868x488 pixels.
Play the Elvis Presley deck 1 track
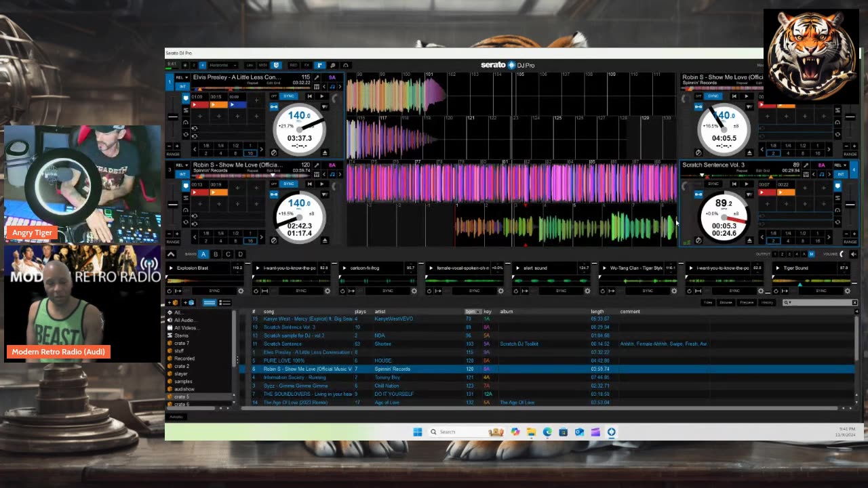(x=322, y=96)
